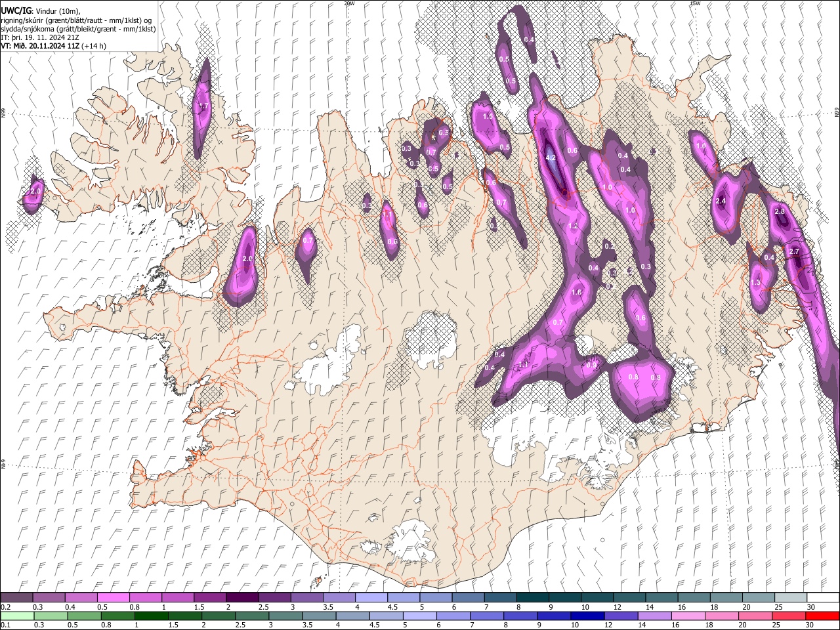Image resolution: width=840 pixels, height=630 pixels.
Task: Click the bright pink 0.5 snow legend swatch
Action: (114, 597)
